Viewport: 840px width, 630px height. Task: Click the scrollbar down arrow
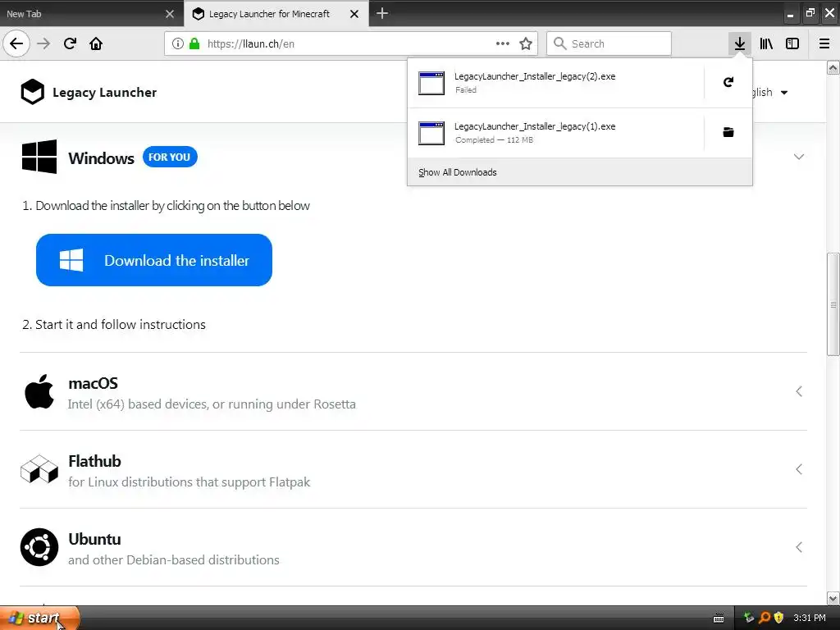point(833,598)
